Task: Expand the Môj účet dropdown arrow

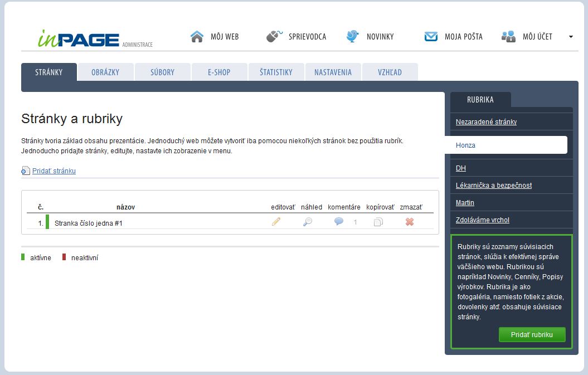Action: coord(571,37)
